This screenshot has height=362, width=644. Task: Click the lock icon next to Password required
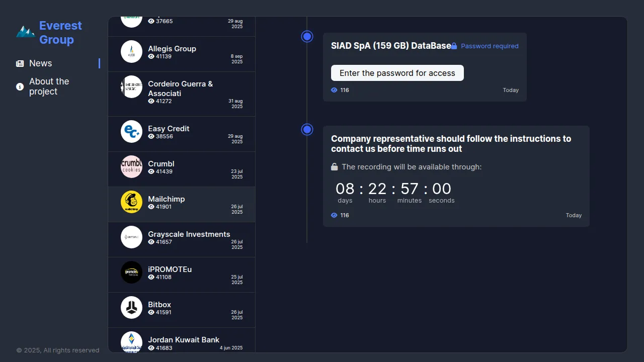click(x=454, y=46)
